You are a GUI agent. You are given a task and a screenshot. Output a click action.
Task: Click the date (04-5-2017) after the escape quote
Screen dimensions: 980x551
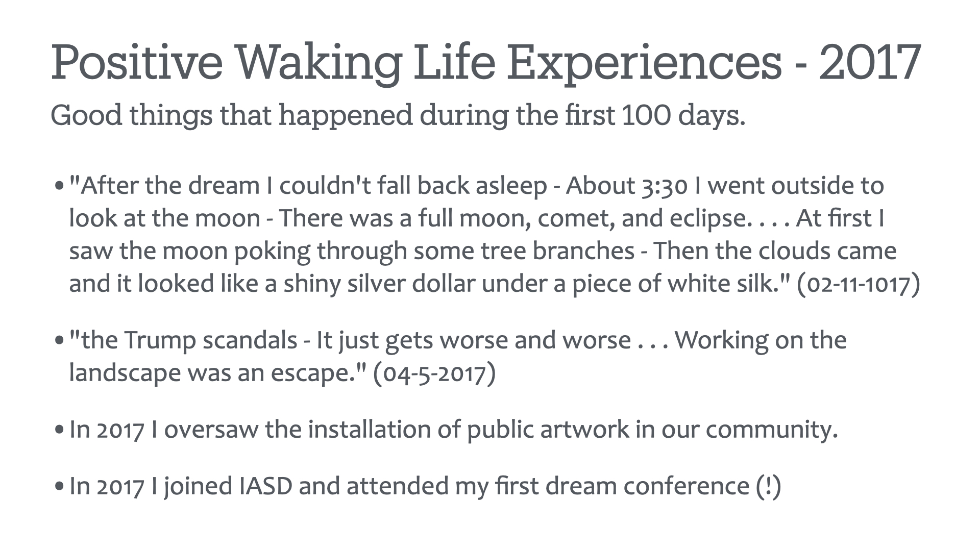point(434,373)
